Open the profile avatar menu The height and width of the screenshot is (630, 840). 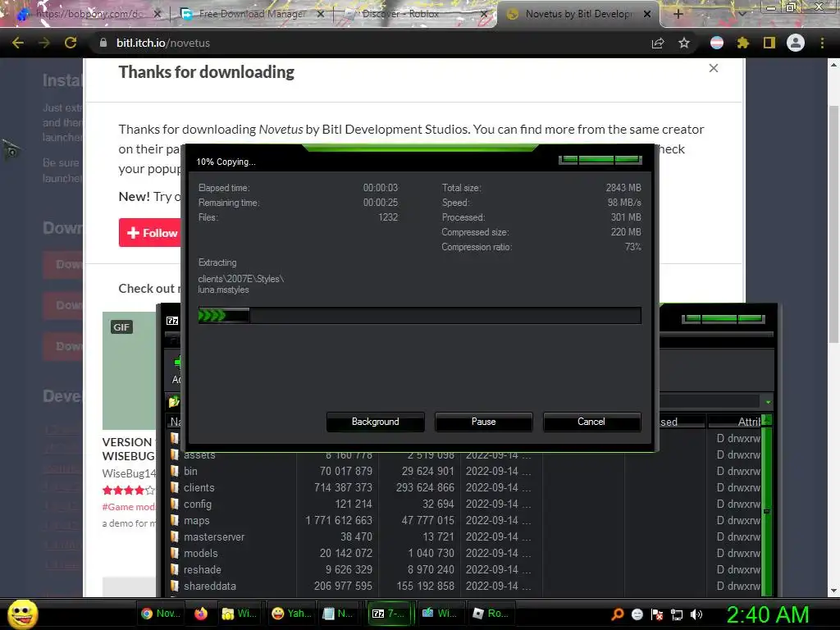(796, 43)
